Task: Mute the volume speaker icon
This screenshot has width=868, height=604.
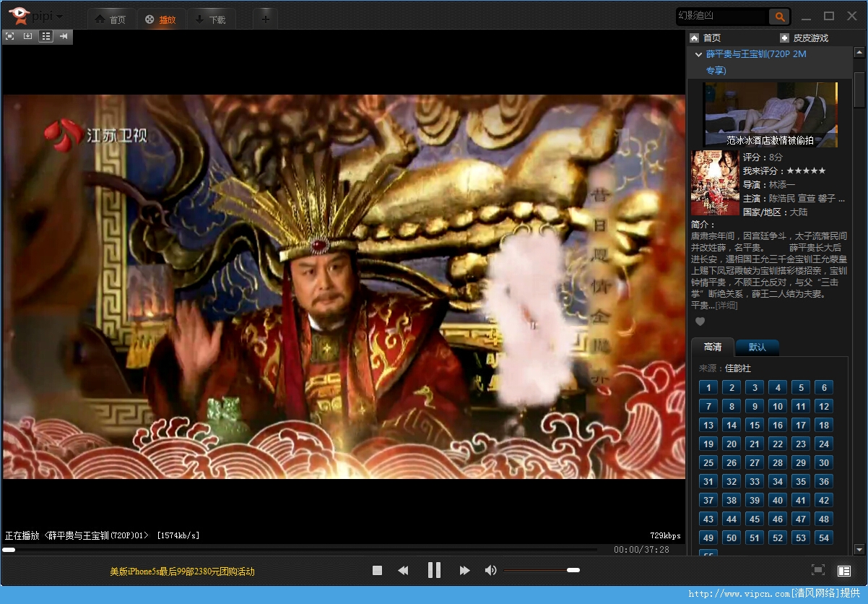Action: click(490, 571)
